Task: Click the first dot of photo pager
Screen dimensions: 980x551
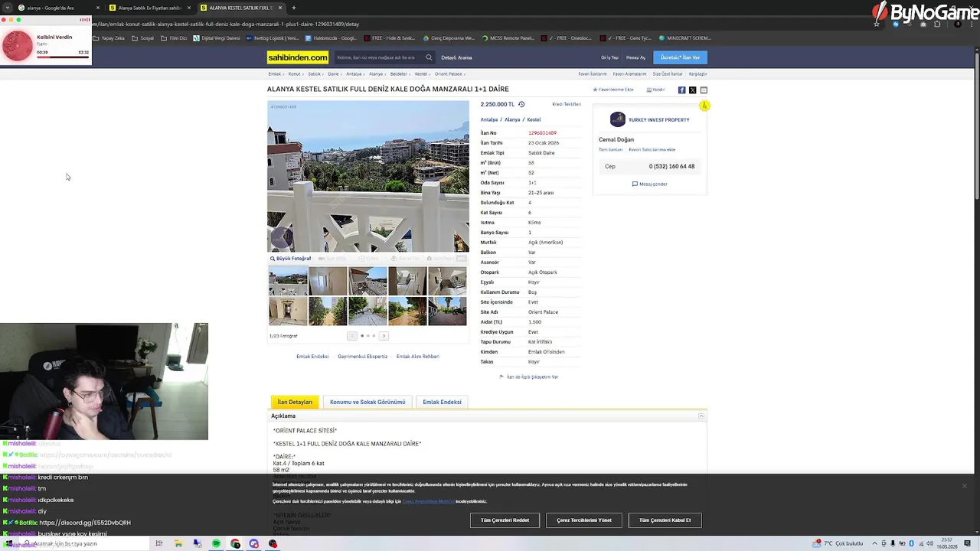Action: click(362, 336)
